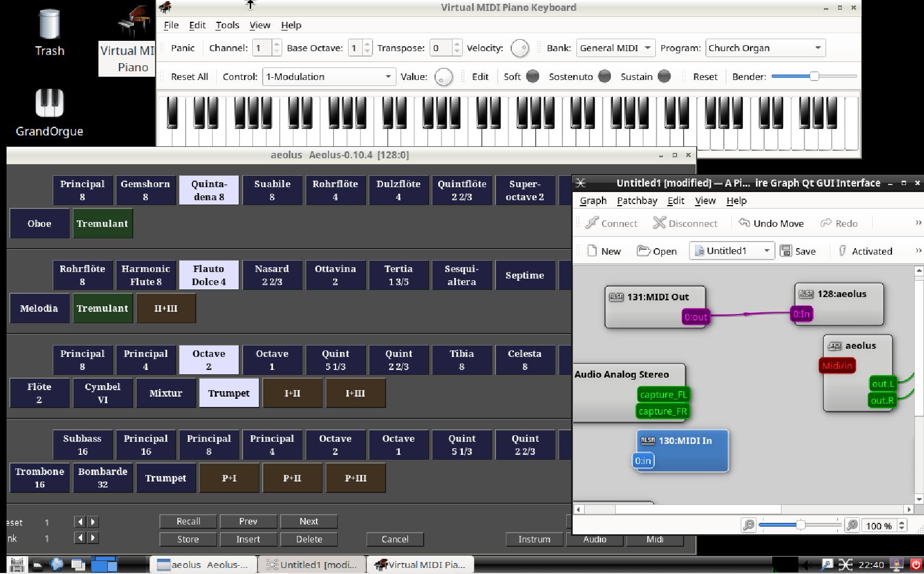This screenshot has height=574, width=924.
Task: Open the File menu in piano keyboard
Action: [x=171, y=25]
